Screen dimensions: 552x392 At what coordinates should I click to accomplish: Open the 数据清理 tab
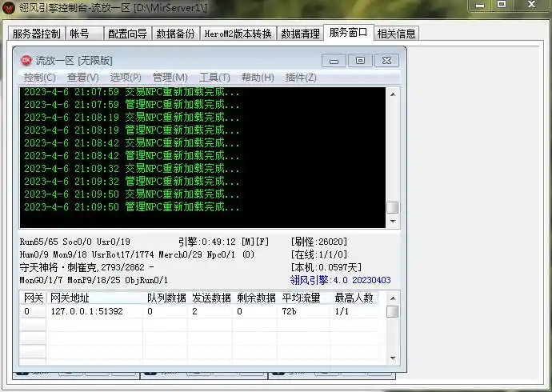pos(300,34)
